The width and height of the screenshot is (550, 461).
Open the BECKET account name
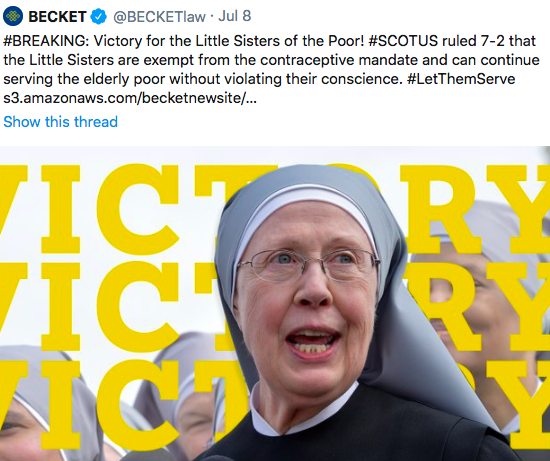(57, 16)
